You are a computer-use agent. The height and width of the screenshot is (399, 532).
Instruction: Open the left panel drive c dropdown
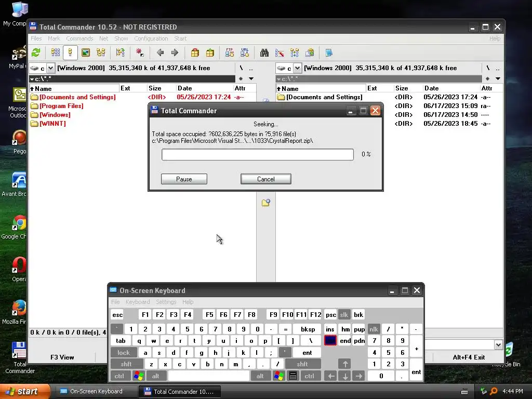pyautogui.click(x=50, y=68)
